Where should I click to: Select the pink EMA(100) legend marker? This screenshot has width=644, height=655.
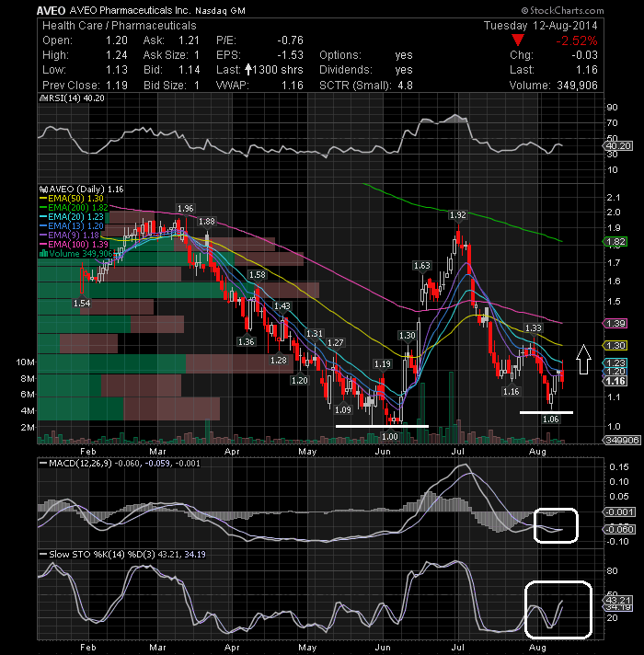pyautogui.click(x=43, y=245)
